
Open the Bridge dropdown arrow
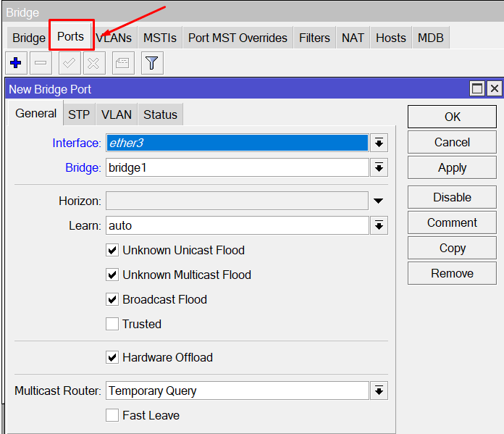(x=379, y=167)
